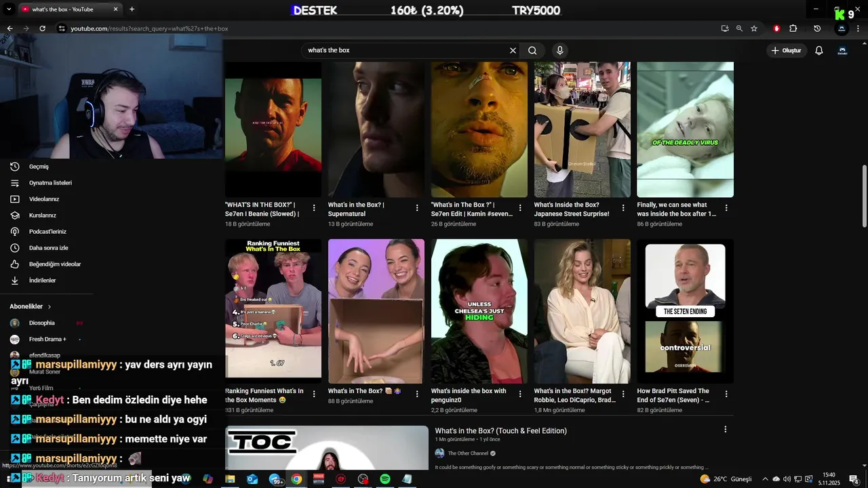Open clock showing 15:40 5.11.2025

[x=829, y=479]
